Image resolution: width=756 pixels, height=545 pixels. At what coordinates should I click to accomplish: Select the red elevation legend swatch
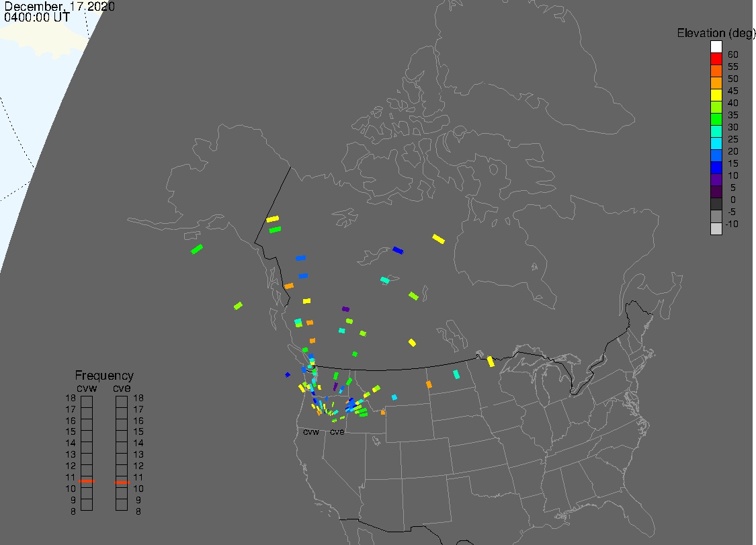[716, 59]
